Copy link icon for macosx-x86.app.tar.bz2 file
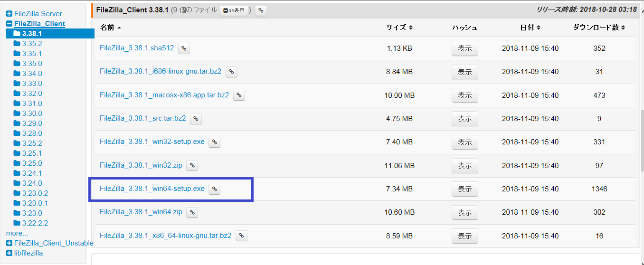The height and width of the screenshot is (265, 644). 239,95
